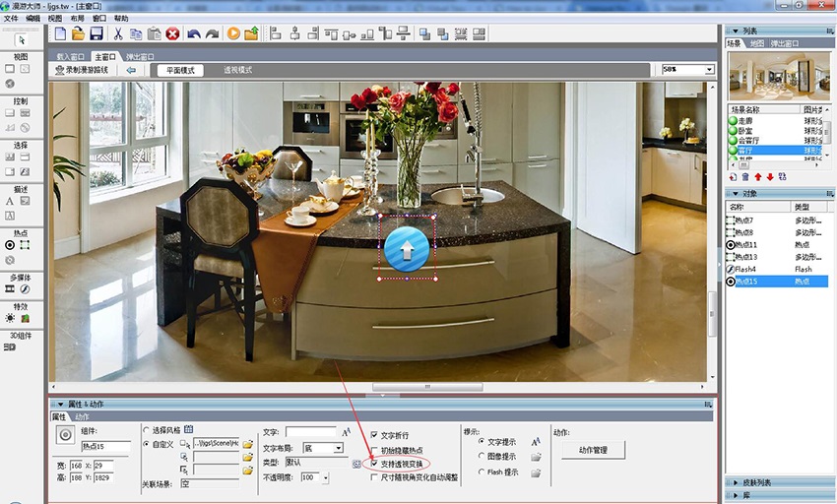Click the orange Preview play icon
Screen dimensions: 837x504
click(x=233, y=33)
